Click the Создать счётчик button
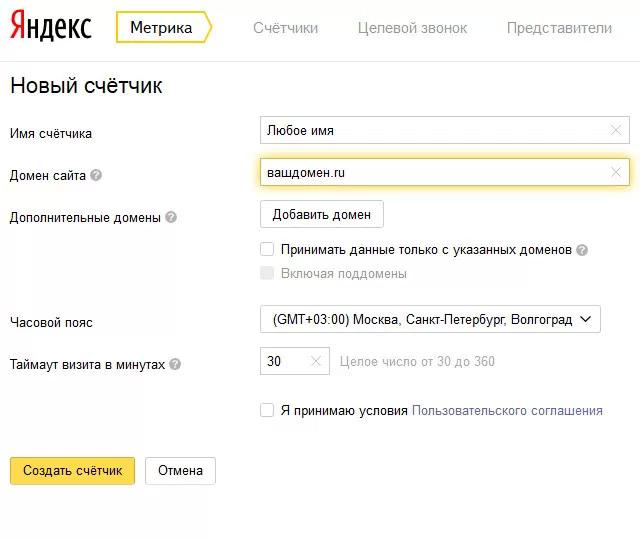640x540 pixels. 72,471
